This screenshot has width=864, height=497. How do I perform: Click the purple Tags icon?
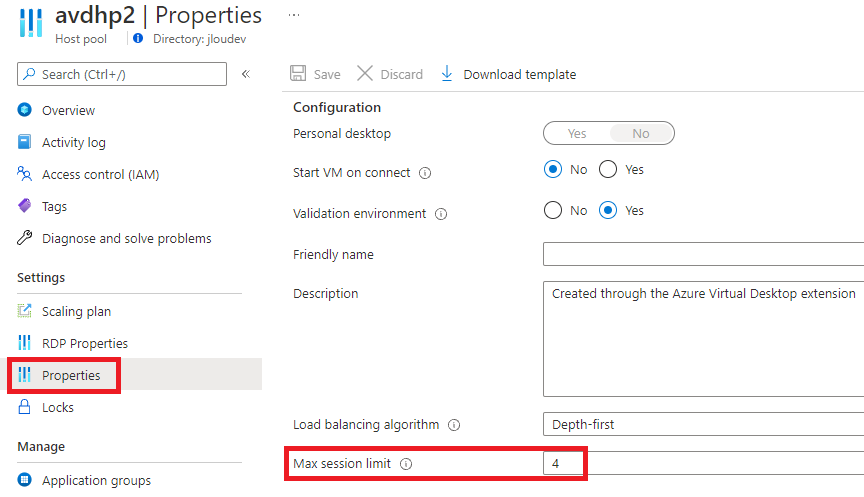click(24, 206)
